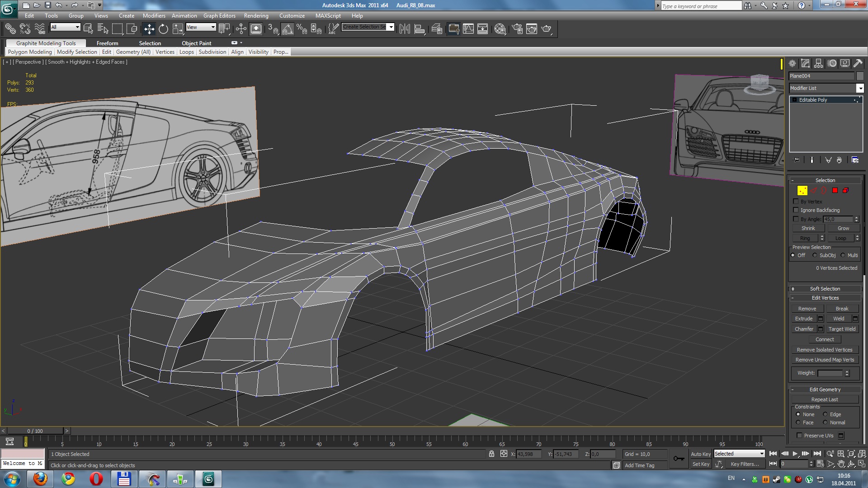Expand the Soft Selection rollout
Viewport: 868px width, 488px height.
tap(825, 289)
